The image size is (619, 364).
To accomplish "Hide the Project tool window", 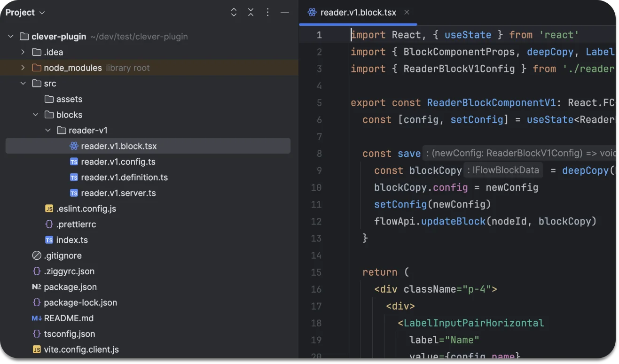I will 285,13.
